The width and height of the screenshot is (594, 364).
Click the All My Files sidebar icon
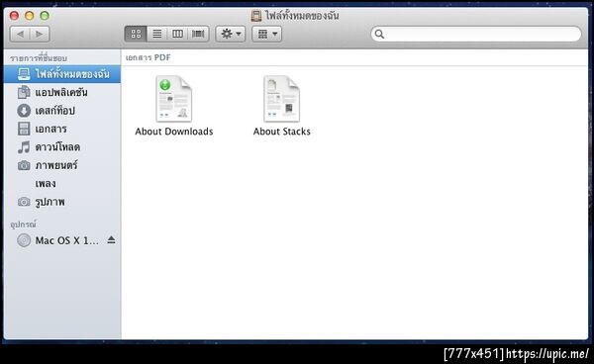point(24,74)
